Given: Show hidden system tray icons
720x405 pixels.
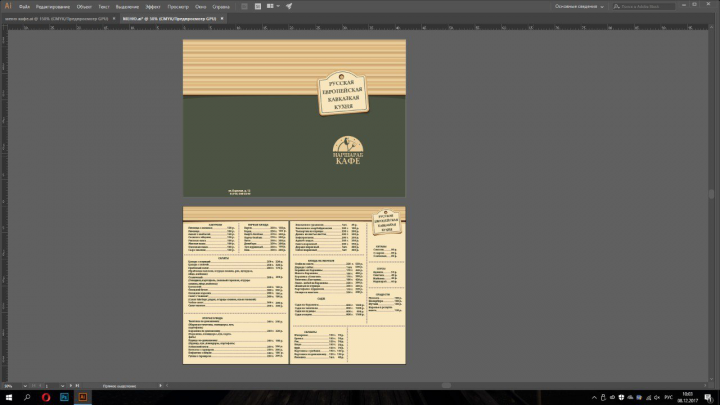Looking at the screenshot, I should (x=594, y=398).
